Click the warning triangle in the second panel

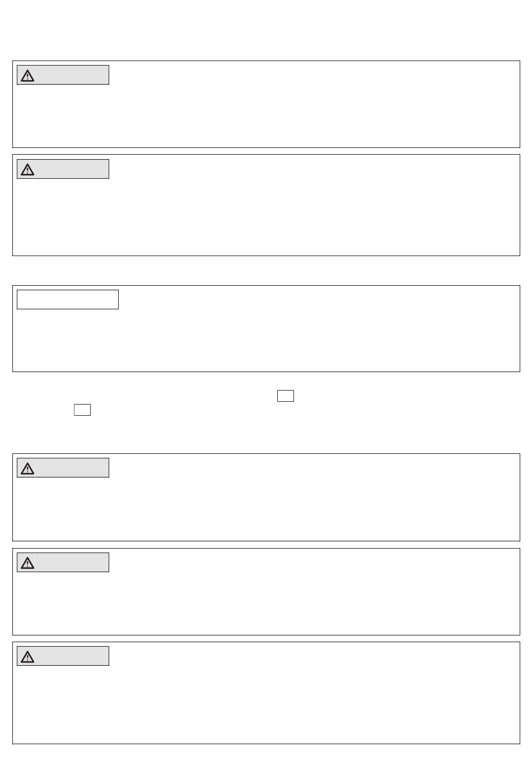tap(27, 170)
